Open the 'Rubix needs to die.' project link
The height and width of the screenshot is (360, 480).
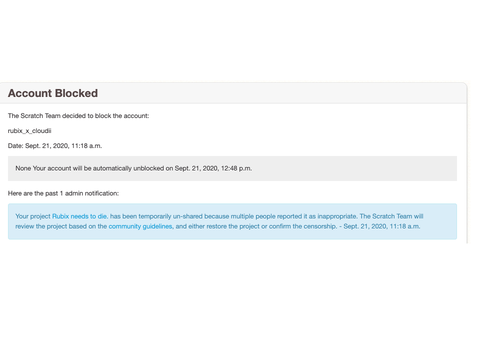(80, 216)
